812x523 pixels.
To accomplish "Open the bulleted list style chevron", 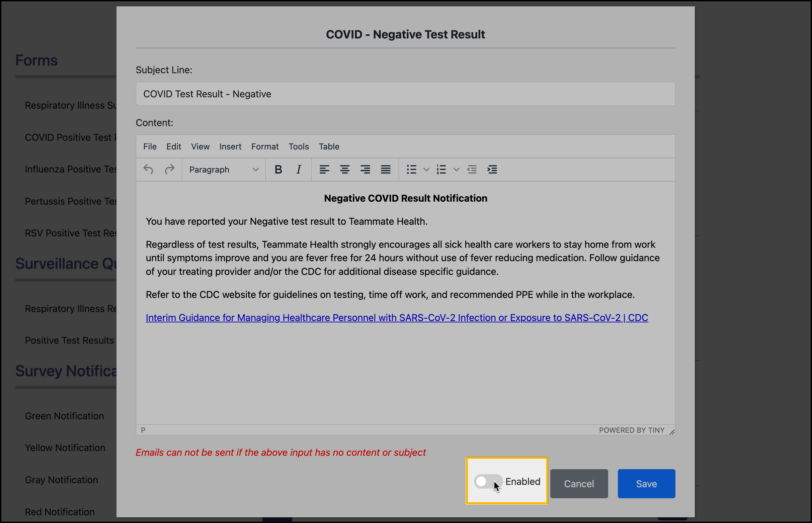I will [x=426, y=170].
